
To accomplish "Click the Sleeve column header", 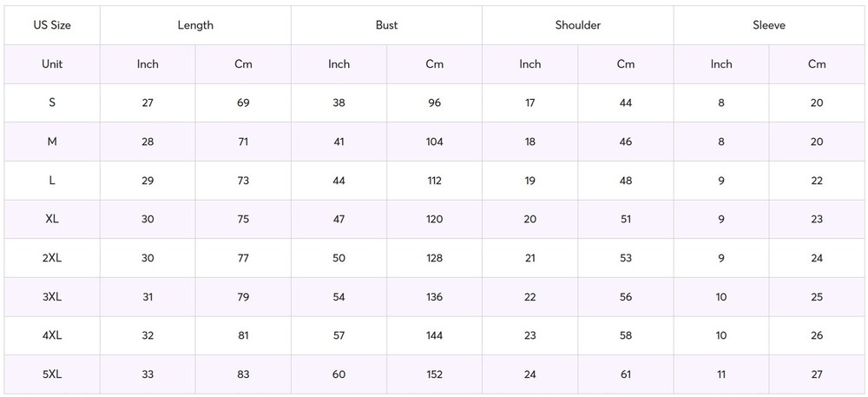I will click(769, 25).
